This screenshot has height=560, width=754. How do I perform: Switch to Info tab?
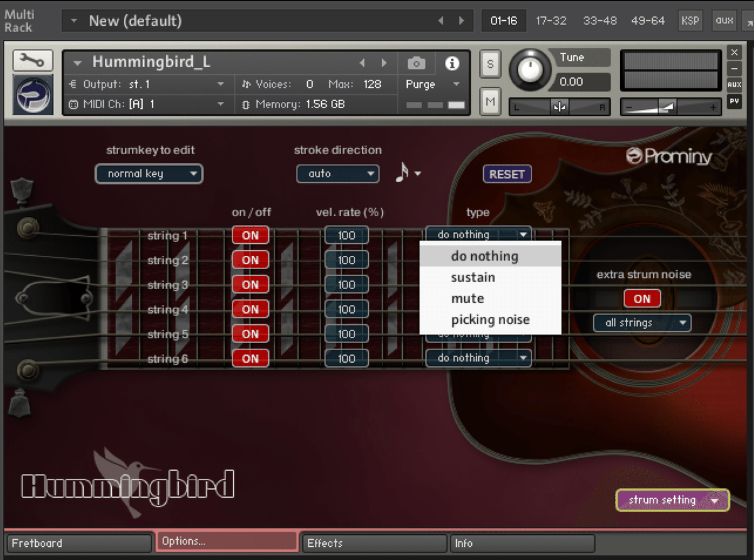pyautogui.click(x=522, y=543)
